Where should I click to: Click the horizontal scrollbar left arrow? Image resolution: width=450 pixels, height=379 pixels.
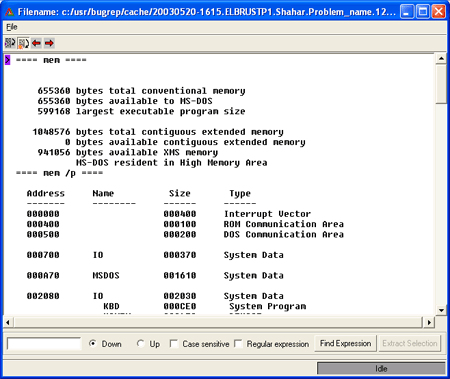[x=8, y=322]
